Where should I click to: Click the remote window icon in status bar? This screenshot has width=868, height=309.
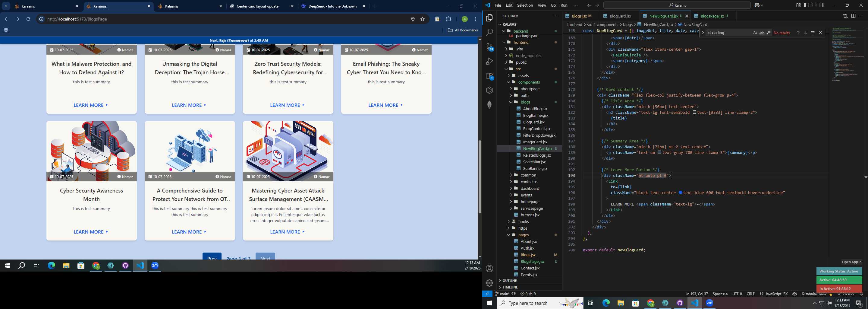487,294
